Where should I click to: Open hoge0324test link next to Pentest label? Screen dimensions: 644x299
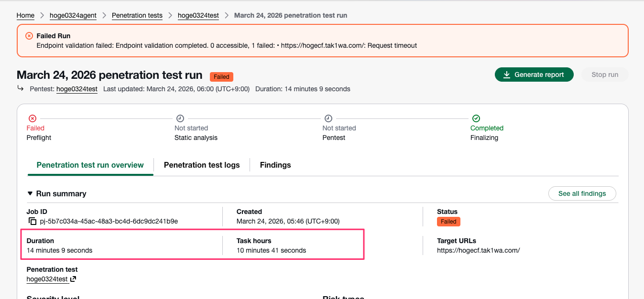(77, 89)
